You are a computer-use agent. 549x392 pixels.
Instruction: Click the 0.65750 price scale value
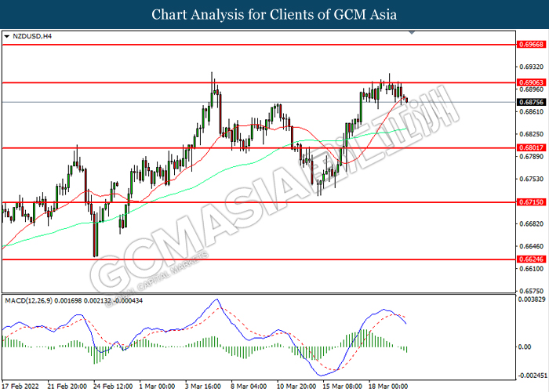tap(531, 291)
